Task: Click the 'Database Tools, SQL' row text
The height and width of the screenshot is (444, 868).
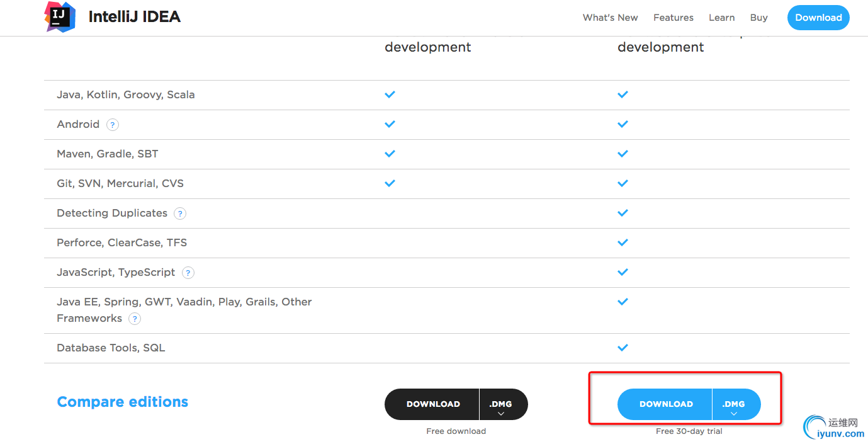Action: [x=111, y=348]
